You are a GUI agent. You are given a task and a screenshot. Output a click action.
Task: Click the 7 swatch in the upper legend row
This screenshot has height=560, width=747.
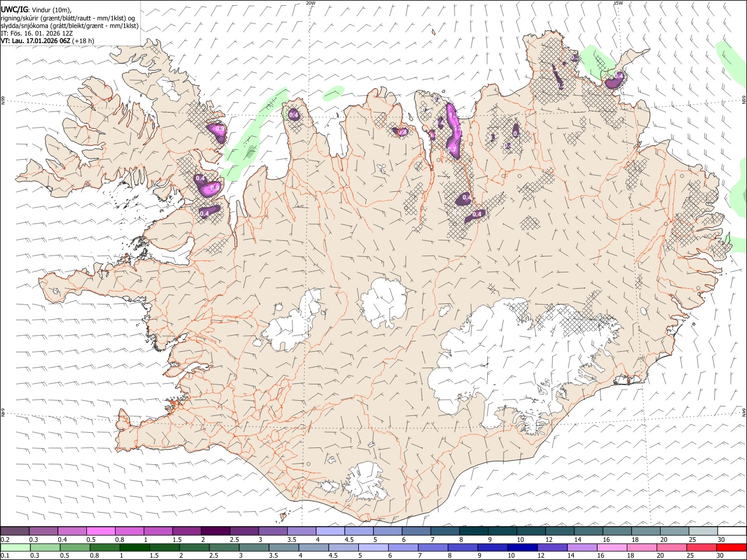click(445, 531)
